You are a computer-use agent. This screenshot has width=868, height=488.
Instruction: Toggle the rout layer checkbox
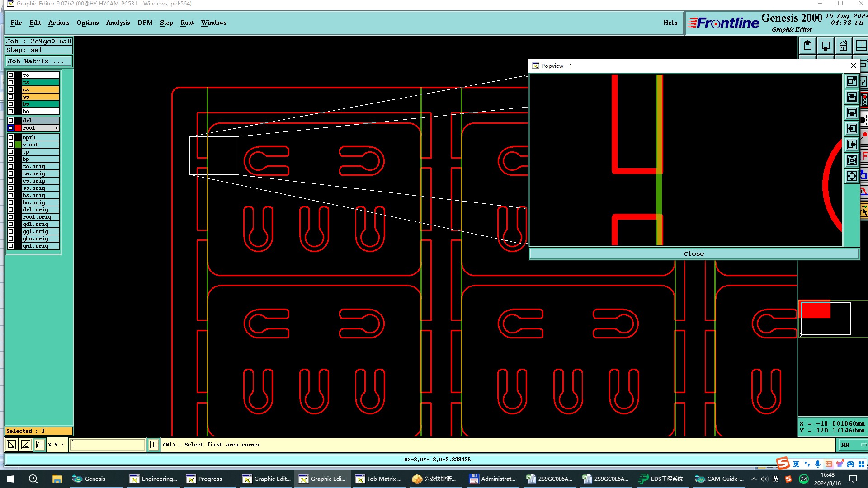tap(11, 128)
